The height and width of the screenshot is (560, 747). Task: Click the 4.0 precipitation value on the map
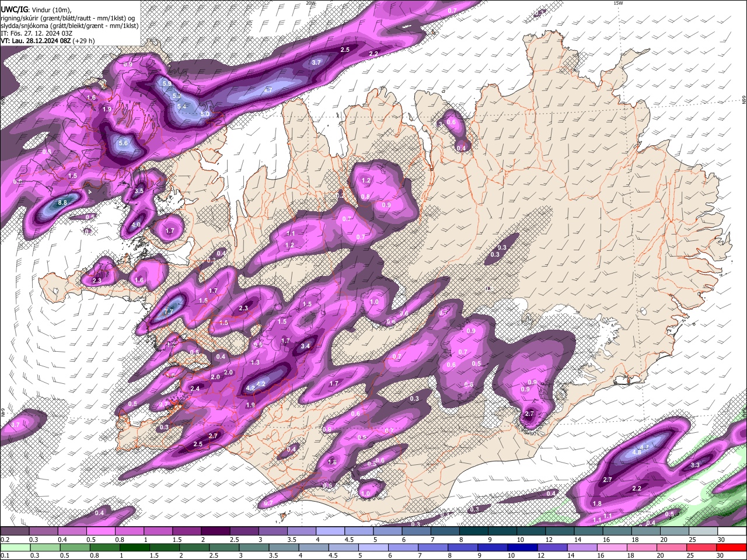[136, 225]
